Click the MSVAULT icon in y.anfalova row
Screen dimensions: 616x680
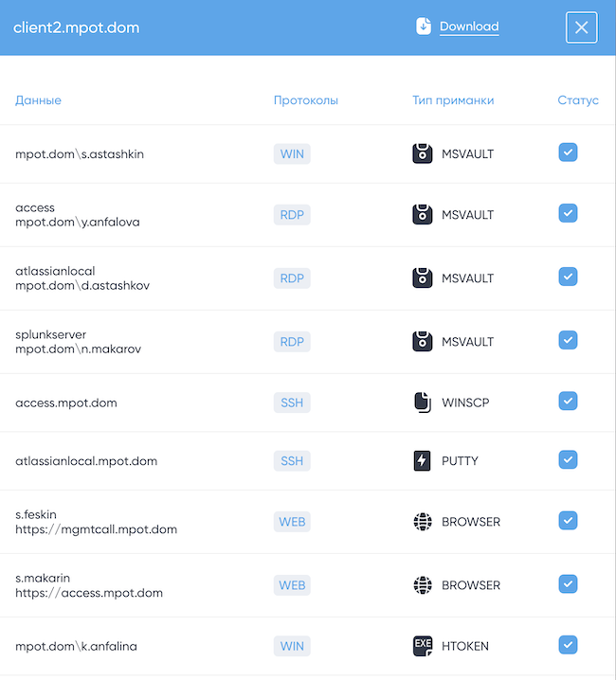click(423, 215)
